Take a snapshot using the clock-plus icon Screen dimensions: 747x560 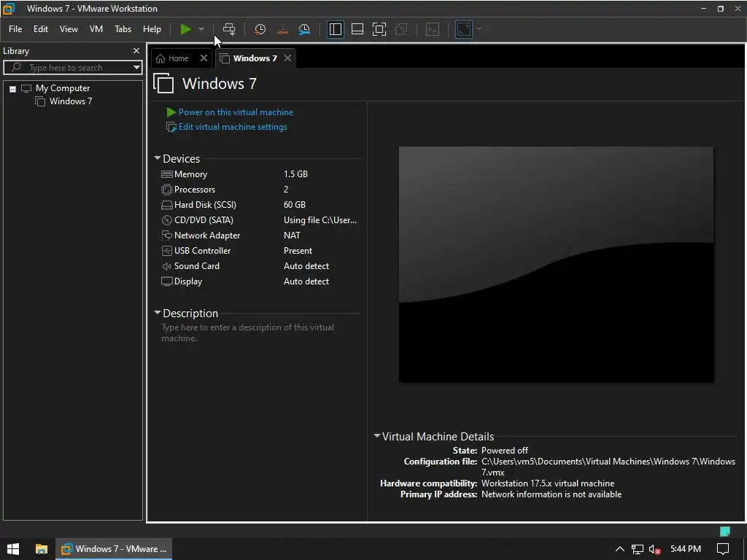click(x=260, y=29)
